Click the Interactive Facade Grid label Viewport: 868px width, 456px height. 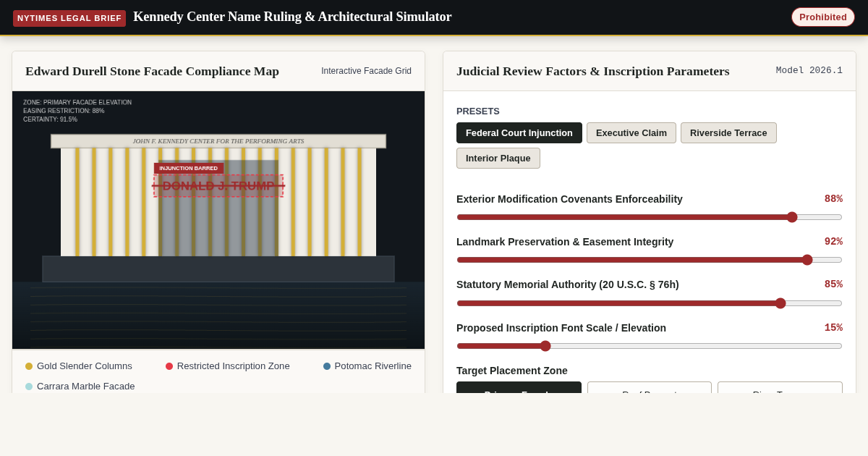click(366, 71)
